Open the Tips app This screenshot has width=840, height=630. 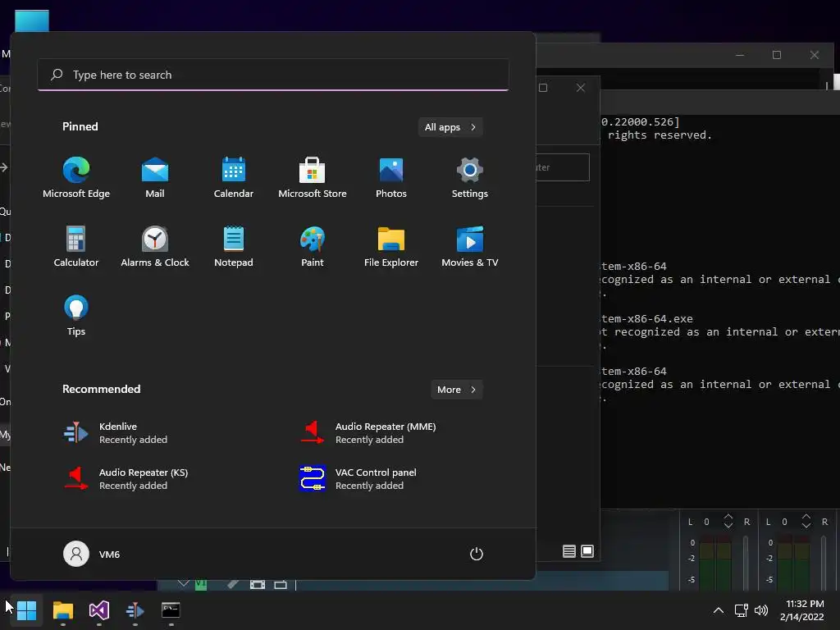pos(76,316)
